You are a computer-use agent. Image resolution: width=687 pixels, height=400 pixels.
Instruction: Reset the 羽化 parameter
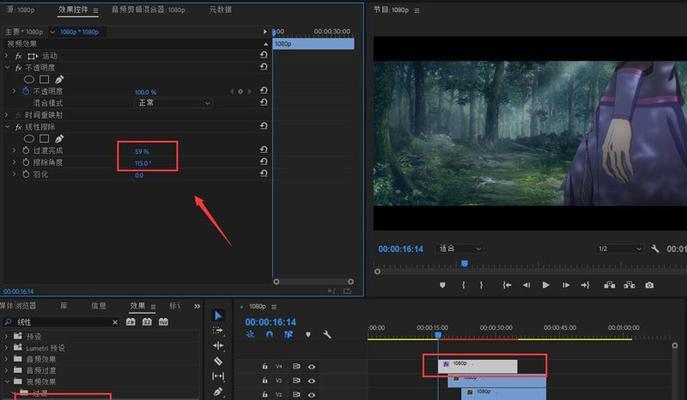(x=263, y=173)
